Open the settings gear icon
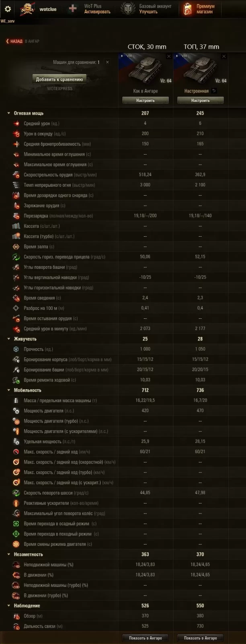246x644 pixels. coord(8,9)
